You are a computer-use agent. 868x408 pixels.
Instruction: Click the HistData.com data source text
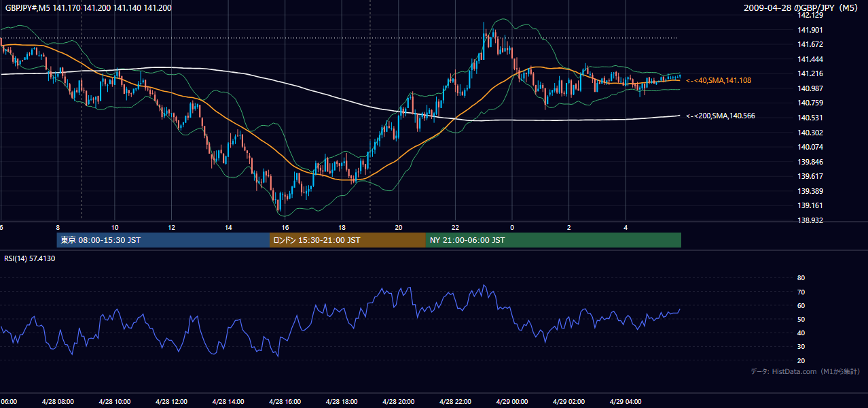806,371
